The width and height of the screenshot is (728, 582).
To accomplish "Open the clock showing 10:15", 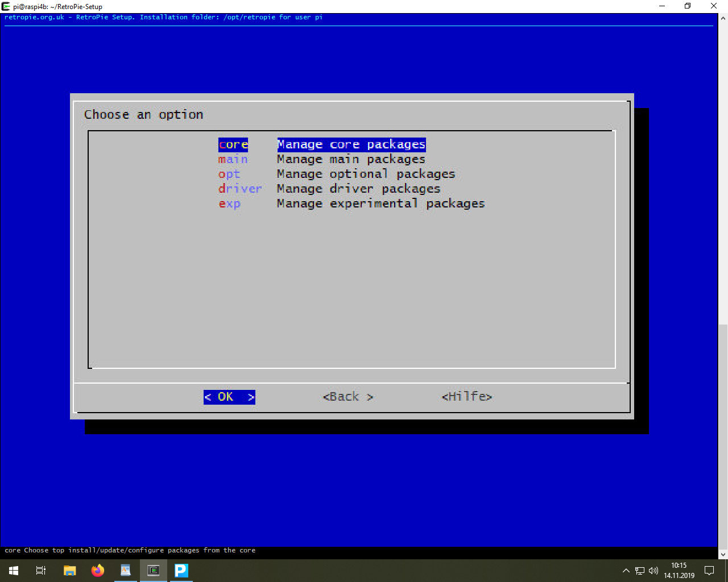I will coord(679,571).
